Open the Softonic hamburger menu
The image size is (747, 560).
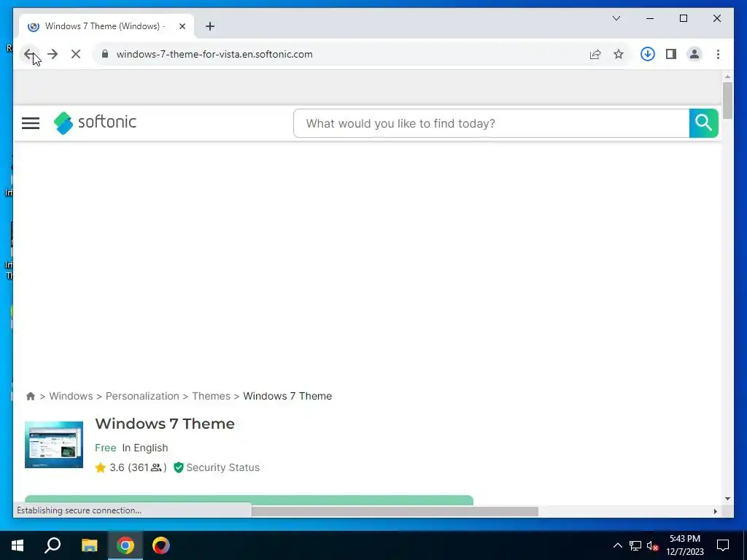coord(31,123)
